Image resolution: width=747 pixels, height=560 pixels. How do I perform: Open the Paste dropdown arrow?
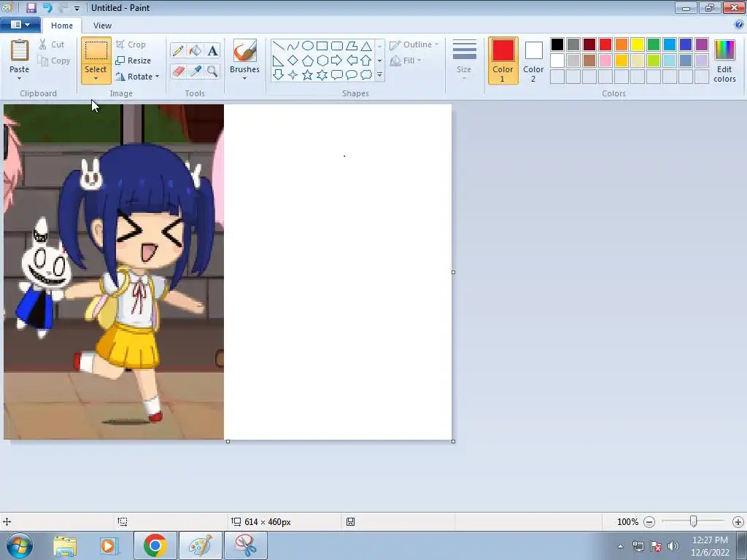(20, 78)
